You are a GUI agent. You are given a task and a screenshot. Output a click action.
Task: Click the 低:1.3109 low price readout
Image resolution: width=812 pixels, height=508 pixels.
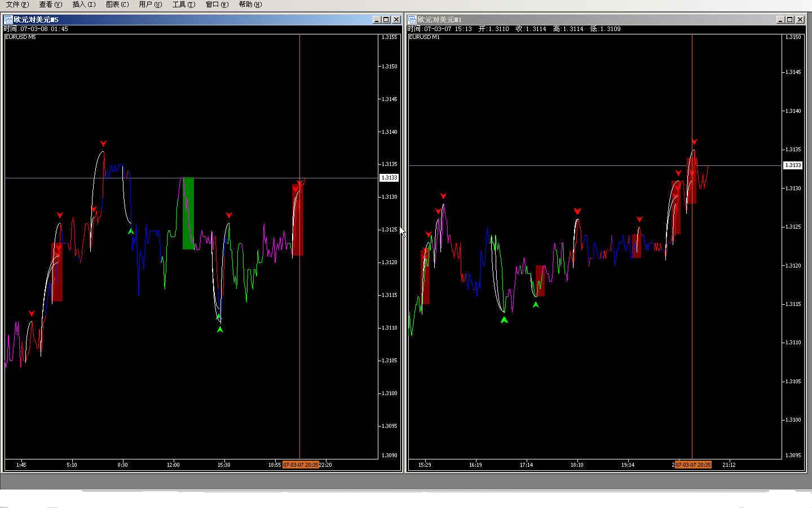pos(605,29)
